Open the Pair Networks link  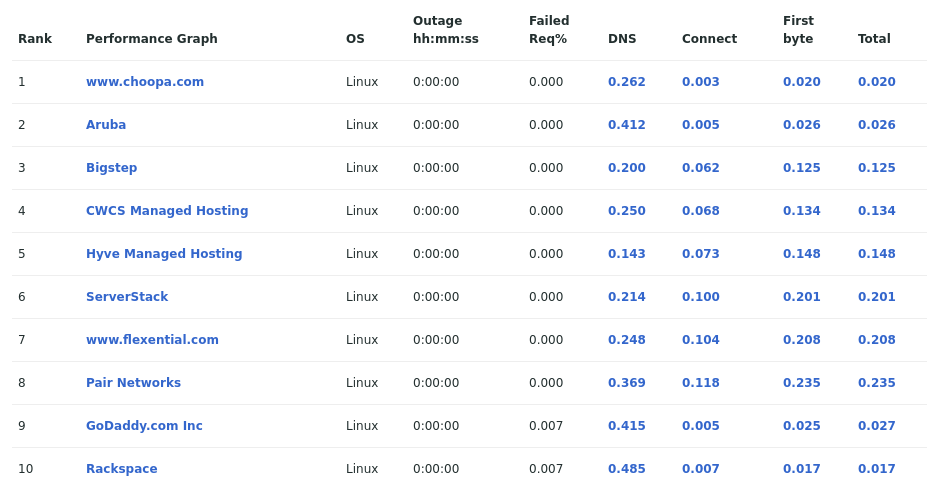pos(134,383)
